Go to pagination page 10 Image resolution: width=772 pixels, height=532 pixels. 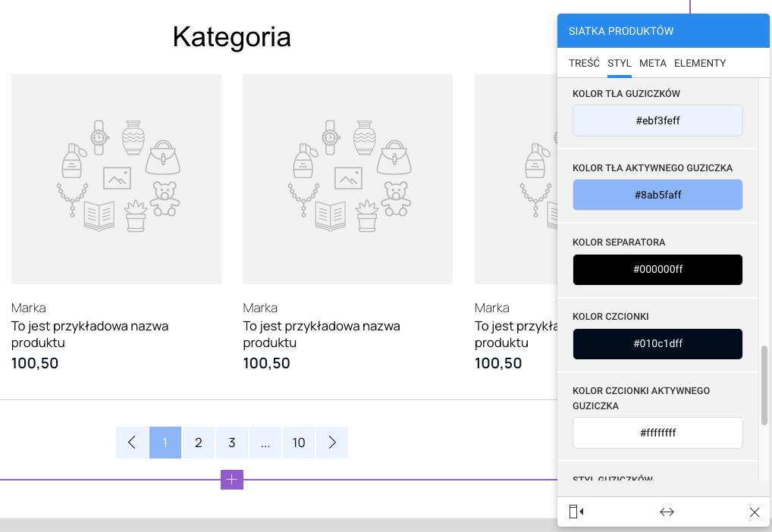point(299,443)
